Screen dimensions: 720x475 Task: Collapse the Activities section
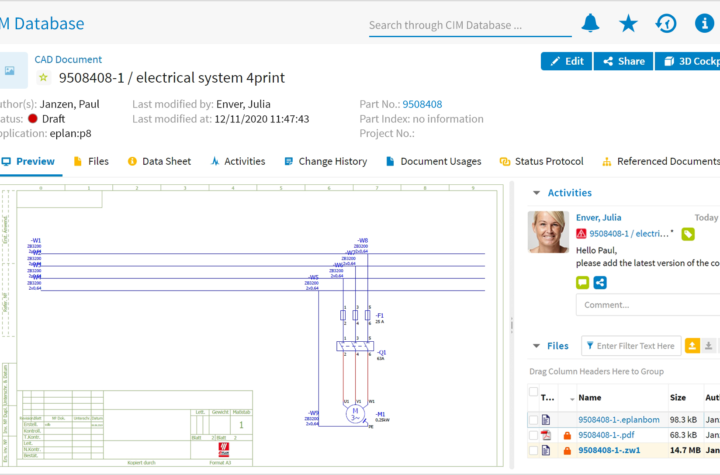pos(536,193)
